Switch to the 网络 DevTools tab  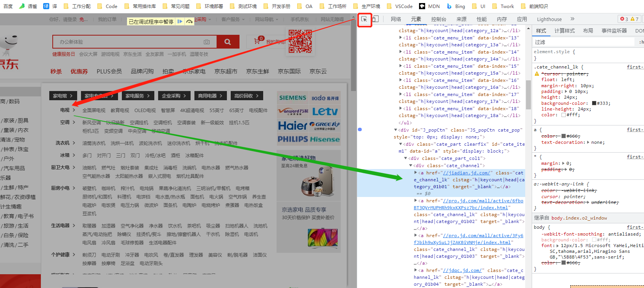[x=396, y=19]
